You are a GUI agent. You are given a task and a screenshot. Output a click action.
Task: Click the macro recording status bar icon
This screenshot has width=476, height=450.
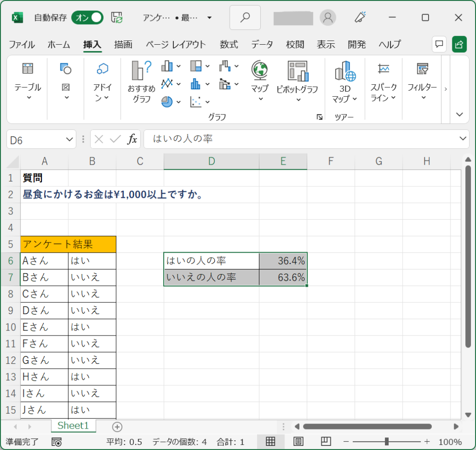click(x=56, y=442)
